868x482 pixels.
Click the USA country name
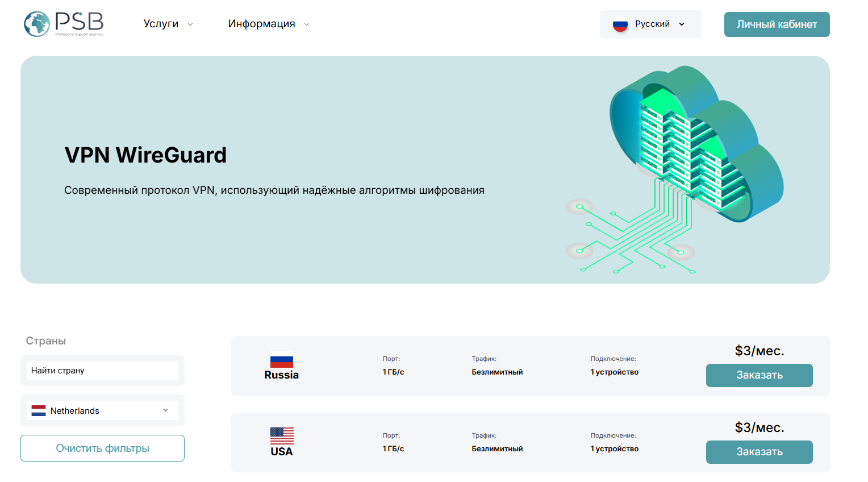tap(282, 452)
